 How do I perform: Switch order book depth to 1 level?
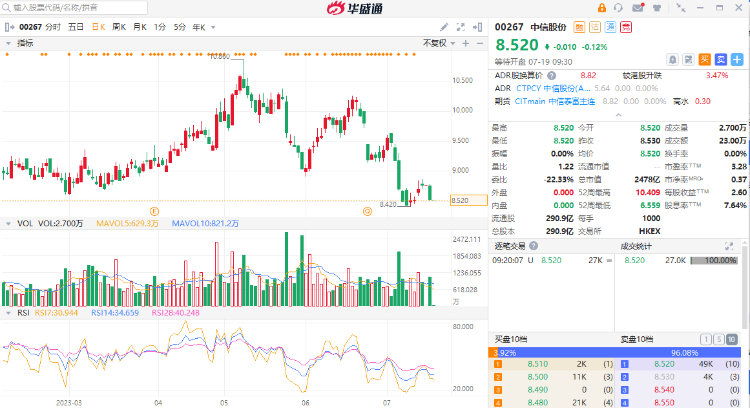pyautogui.click(x=707, y=339)
